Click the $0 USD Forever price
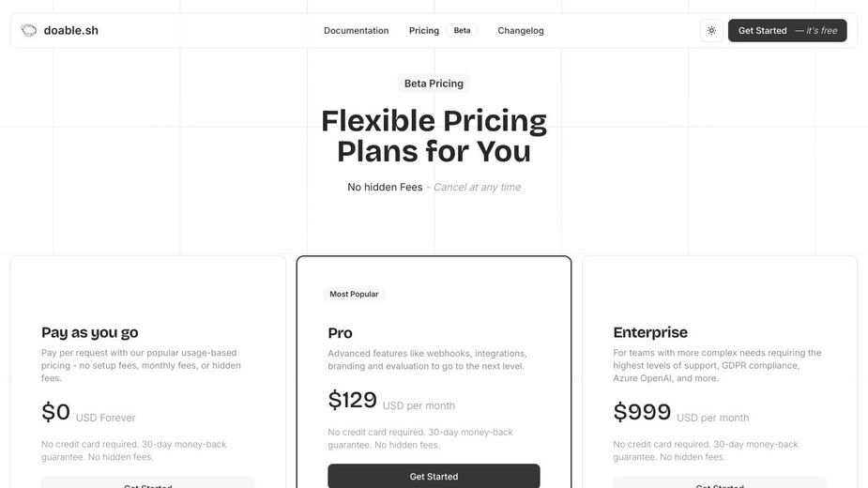The height and width of the screenshot is (488, 868). (88, 413)
